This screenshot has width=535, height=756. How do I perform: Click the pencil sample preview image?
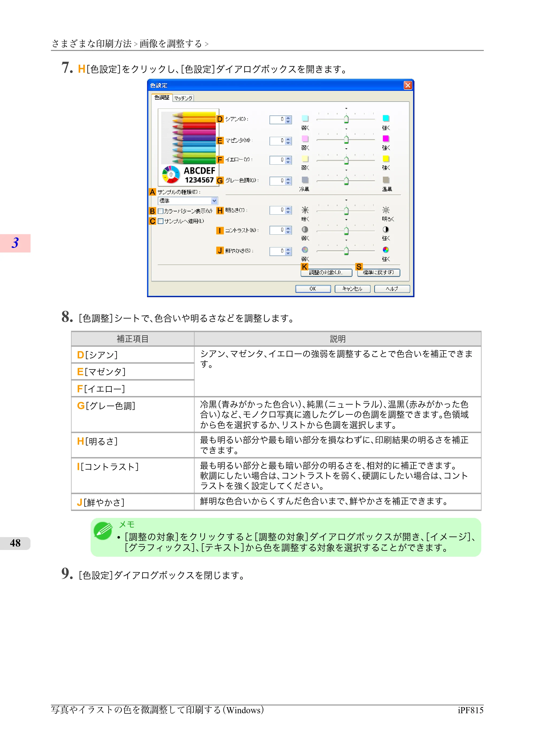pyautogui.click(x=189, y=148)
